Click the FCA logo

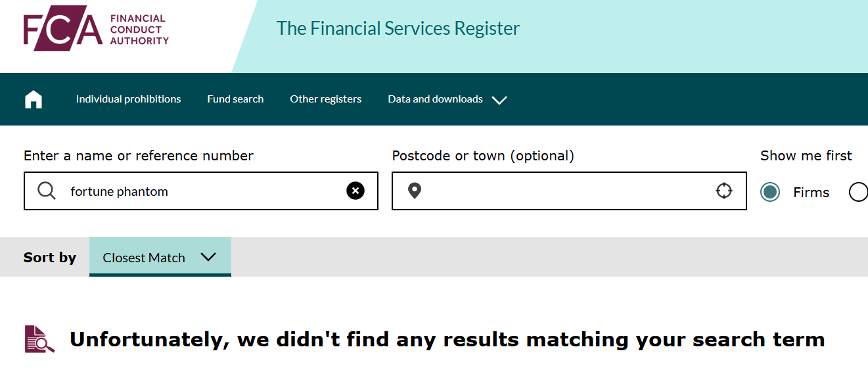96,28
